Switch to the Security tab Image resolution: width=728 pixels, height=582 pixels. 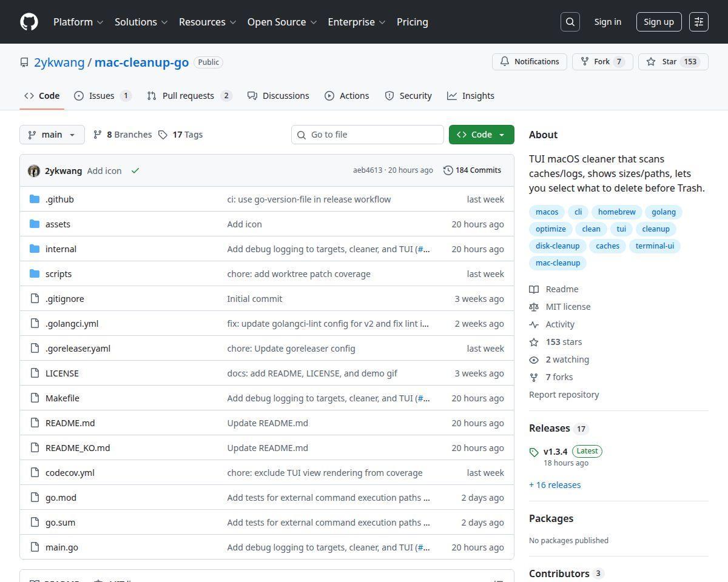coord(408,96)
